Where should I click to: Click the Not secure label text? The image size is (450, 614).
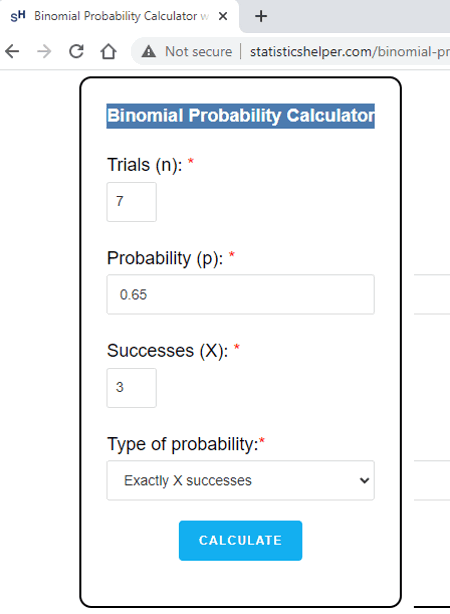point(198,51)
